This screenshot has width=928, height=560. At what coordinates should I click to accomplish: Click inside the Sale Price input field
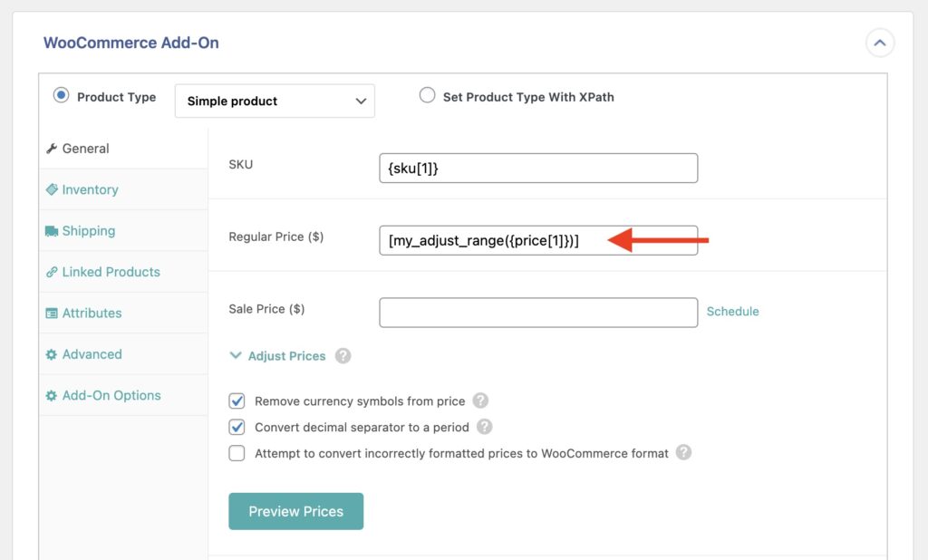coord(538,312)
